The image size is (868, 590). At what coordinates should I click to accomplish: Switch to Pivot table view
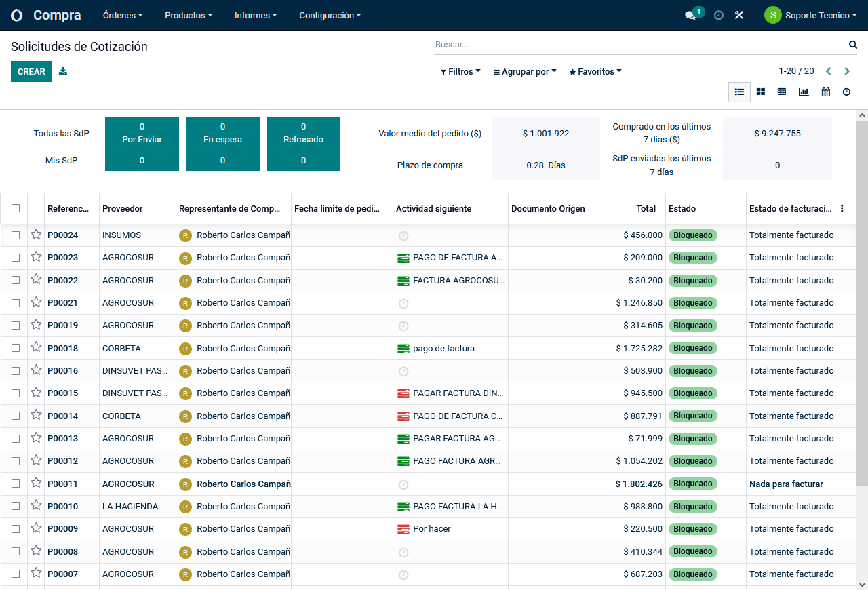(x=782, y=92)
